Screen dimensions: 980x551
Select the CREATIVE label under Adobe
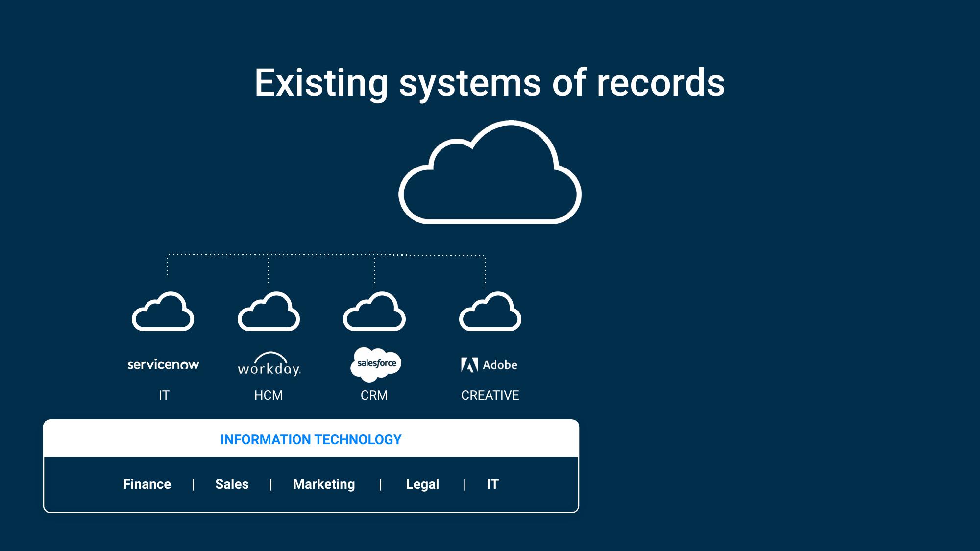490,395
